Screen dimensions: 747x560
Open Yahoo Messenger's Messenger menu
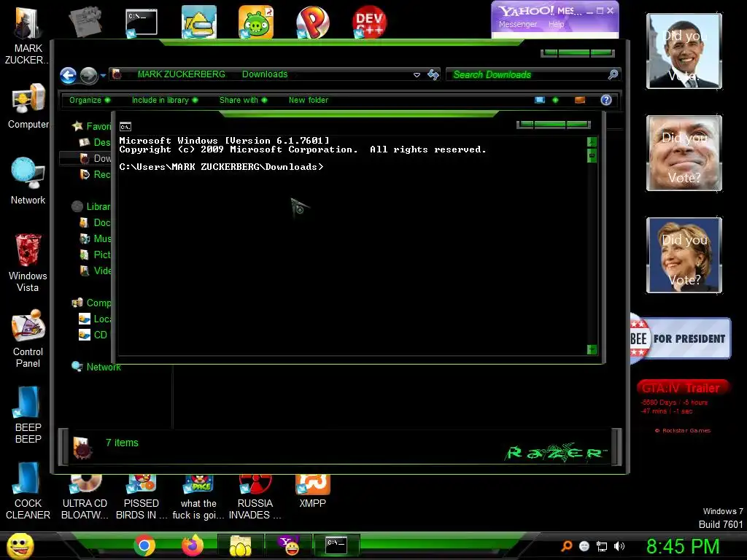(518, 24)
